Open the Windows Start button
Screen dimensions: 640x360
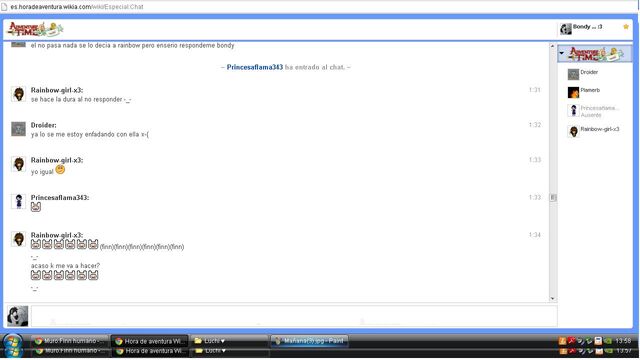tap(13, 342)
